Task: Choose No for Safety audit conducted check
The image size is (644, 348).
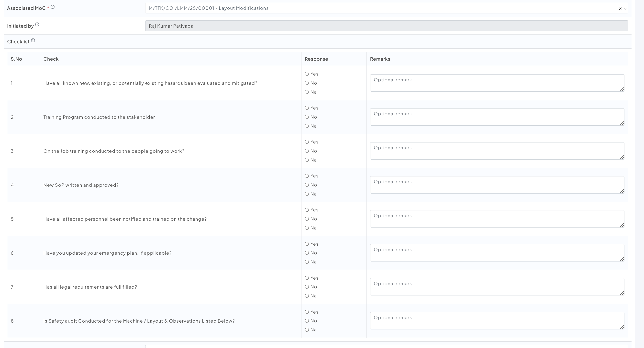Action: click(x=307, y=321)
